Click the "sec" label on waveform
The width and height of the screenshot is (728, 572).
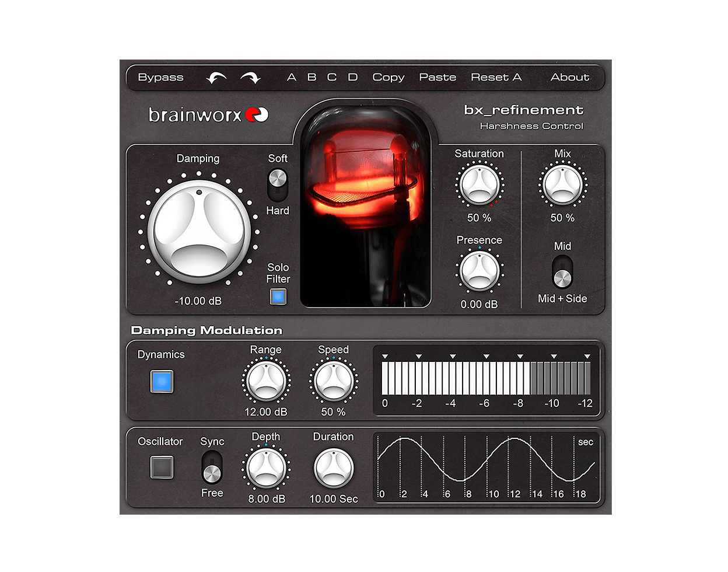pyautogui.click(x=586, y=442)
